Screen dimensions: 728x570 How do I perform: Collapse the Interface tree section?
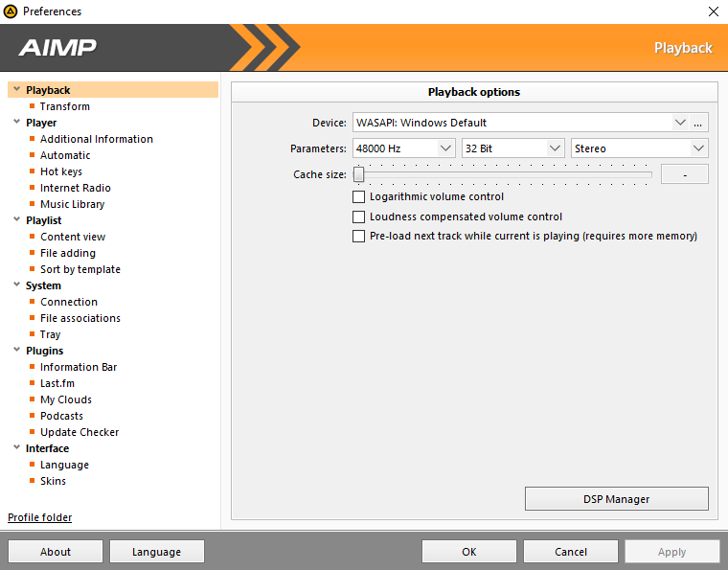[16, 447]
